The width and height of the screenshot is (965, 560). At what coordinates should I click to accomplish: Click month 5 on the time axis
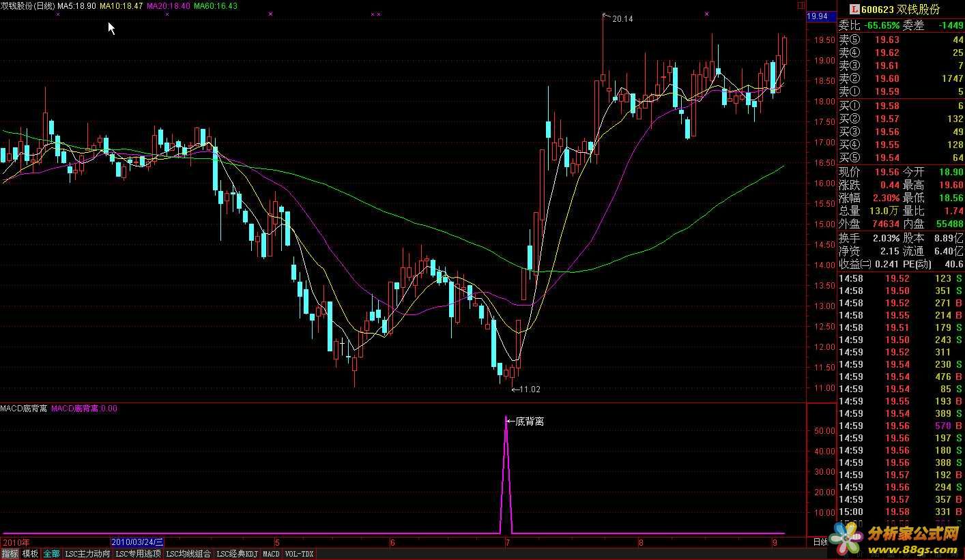pyautogui.click(x=278, y=543)
